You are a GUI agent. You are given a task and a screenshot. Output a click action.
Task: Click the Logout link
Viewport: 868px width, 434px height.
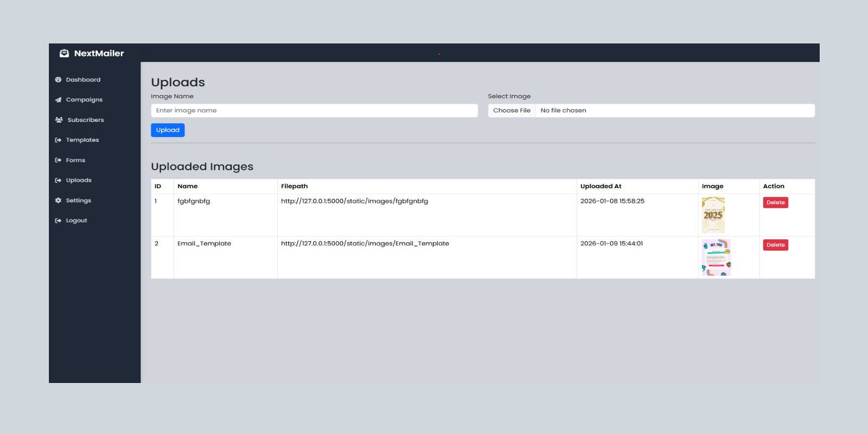click(76, 220)
